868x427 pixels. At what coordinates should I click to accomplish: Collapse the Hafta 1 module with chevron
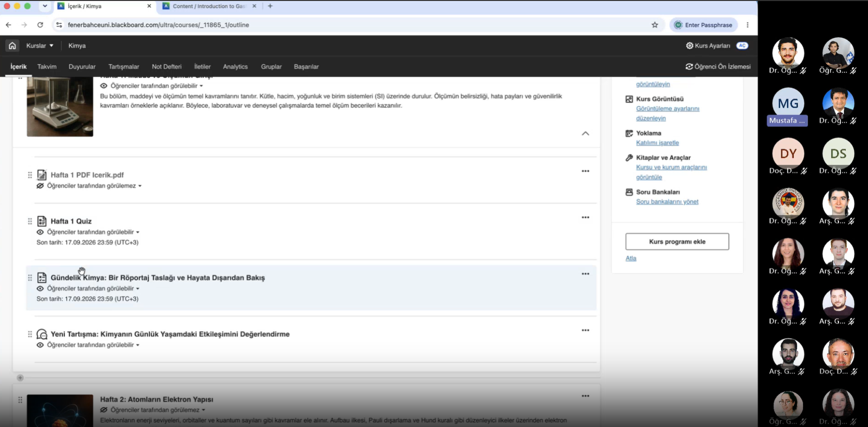click(x=585, y=133)
